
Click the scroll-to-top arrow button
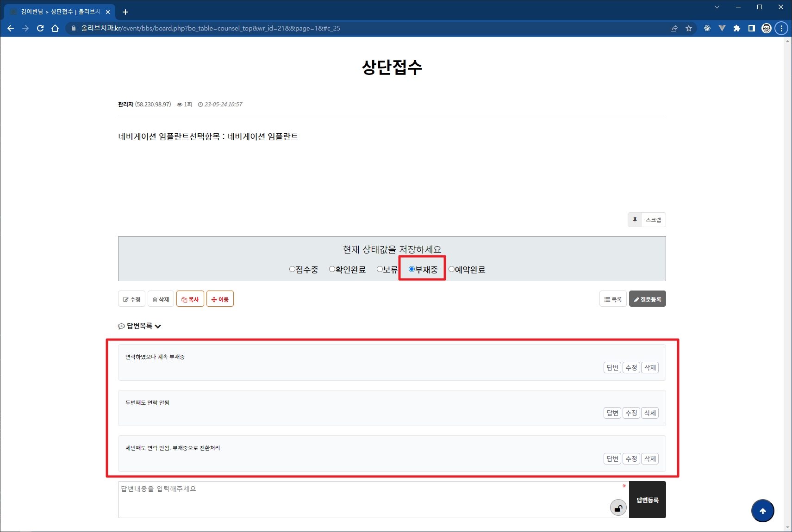tap(762, 511)
